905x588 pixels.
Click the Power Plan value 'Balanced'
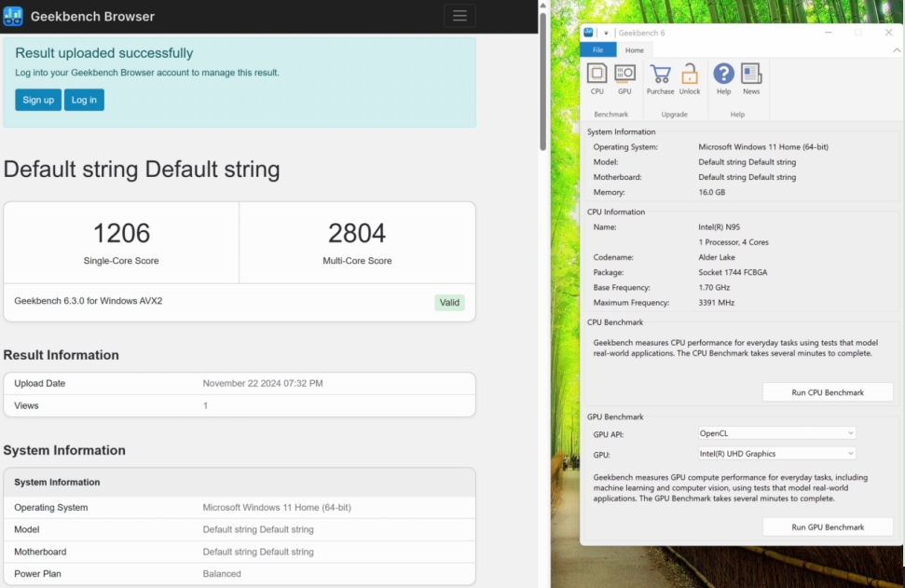tap(222, 574)
